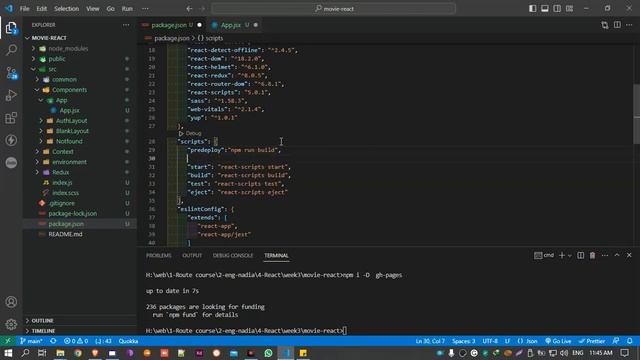Open the Manage gear icon
The width and height of the screenshot is (640, 360).
click(x=11, y=324)
